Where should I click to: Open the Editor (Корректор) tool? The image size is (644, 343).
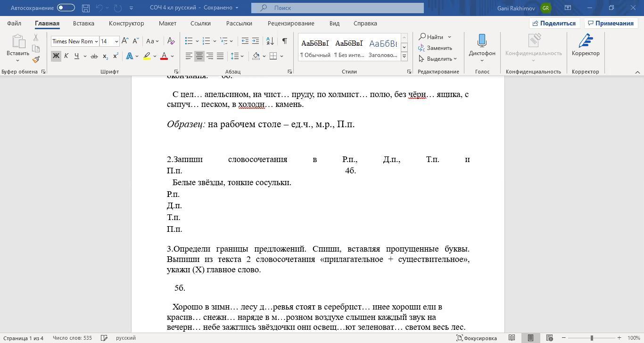pos(585,45)
